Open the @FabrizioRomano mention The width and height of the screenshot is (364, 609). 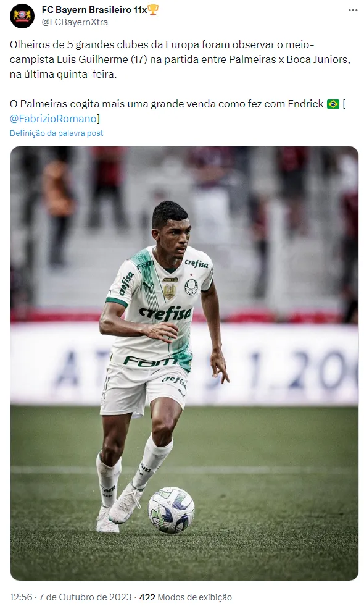(53, 119)
